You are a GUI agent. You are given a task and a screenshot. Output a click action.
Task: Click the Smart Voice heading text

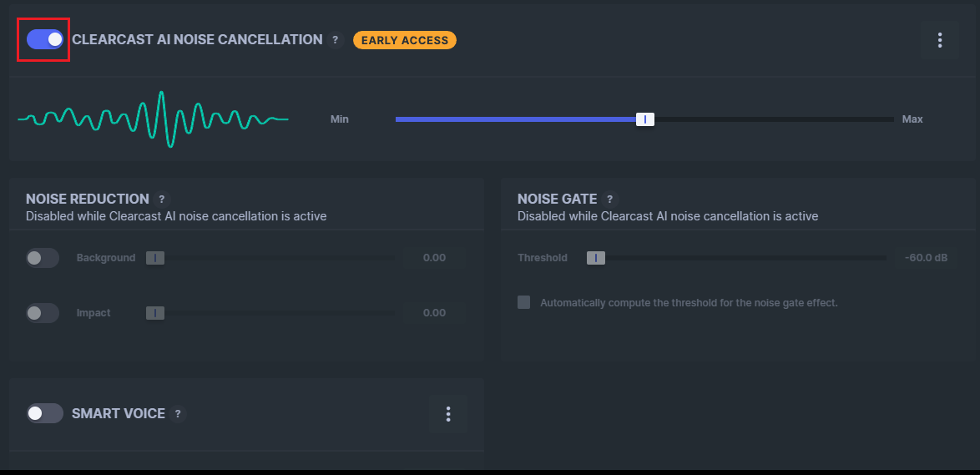click(119, 413)
